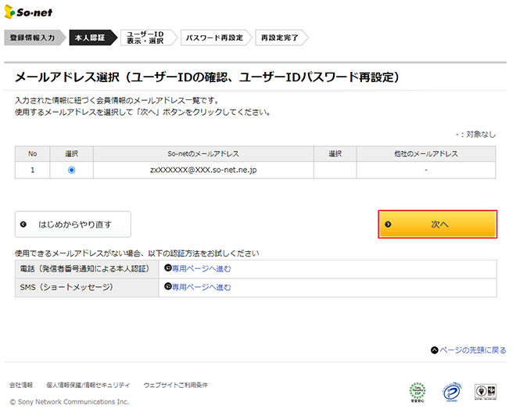Open 個人情報保護/情報セキュリティ footer link
516x420 pixels.
click(x=88, y=386)
